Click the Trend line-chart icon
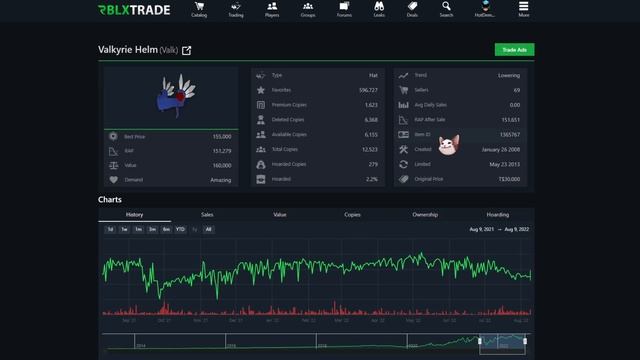This screenshot has height=360, width=640. (x=403, y=76)
